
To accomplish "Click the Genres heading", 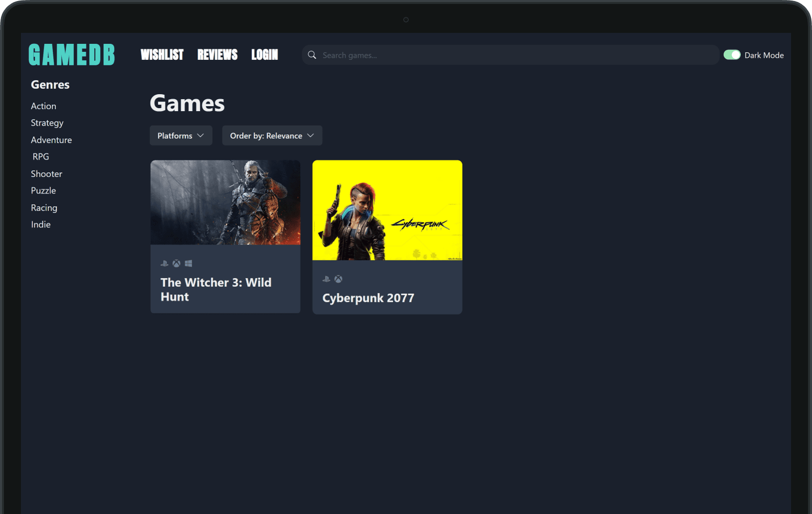I will (50, 85).
